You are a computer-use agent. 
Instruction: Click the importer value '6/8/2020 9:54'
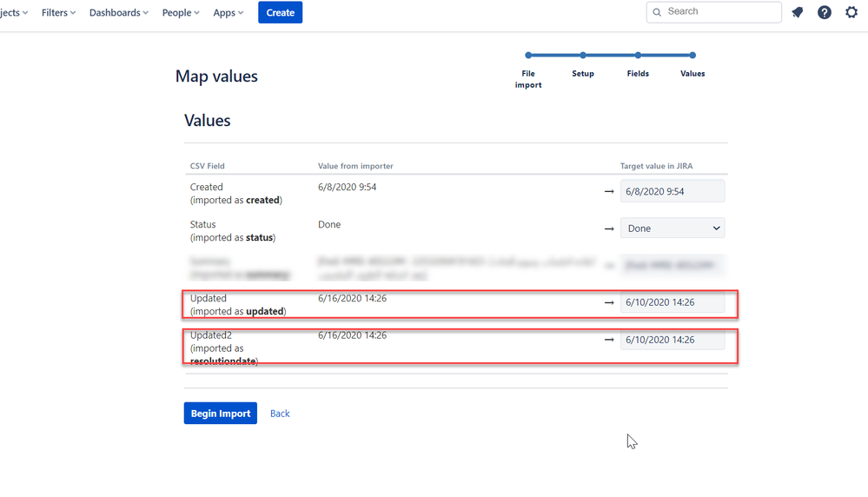(x=347, y=187)
